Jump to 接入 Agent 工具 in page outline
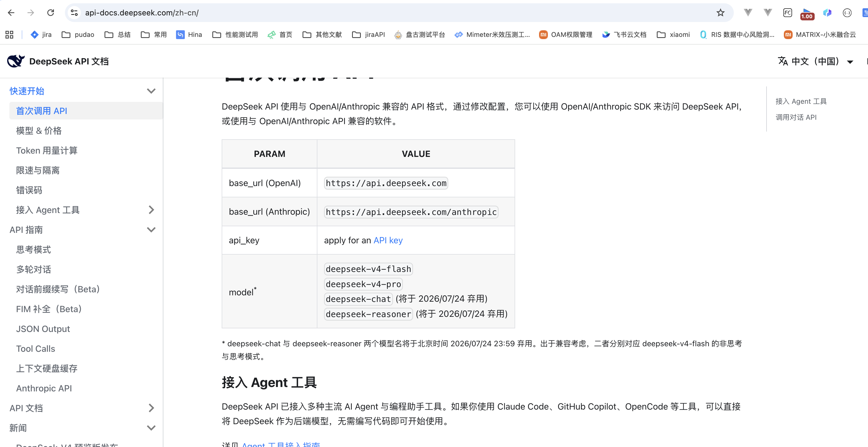Image resolution: width=868 pixels, height=447 pixels. [x=801, y=101]
